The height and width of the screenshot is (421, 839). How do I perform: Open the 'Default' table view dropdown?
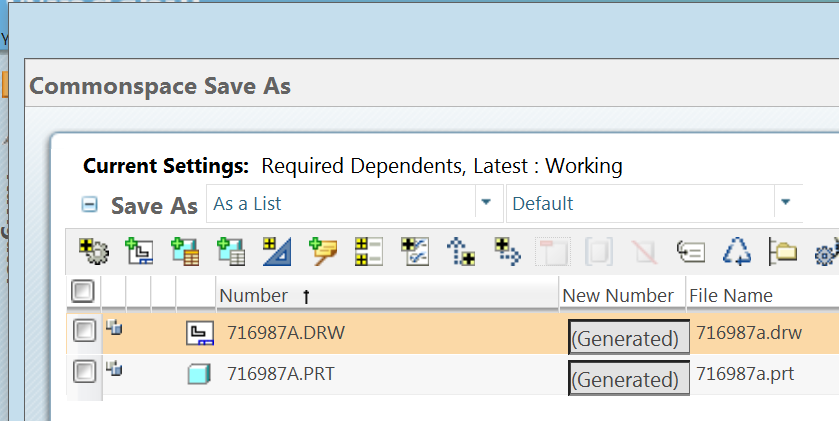785,202
